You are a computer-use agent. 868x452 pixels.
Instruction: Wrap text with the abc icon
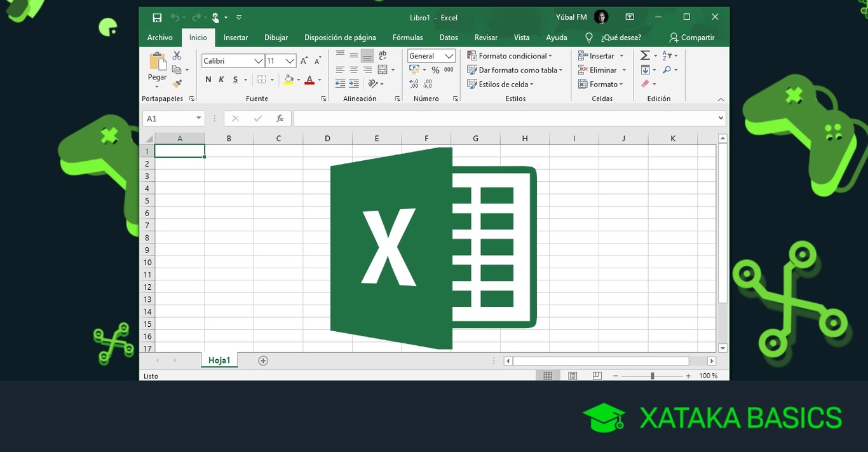click(x=383, y=55)
